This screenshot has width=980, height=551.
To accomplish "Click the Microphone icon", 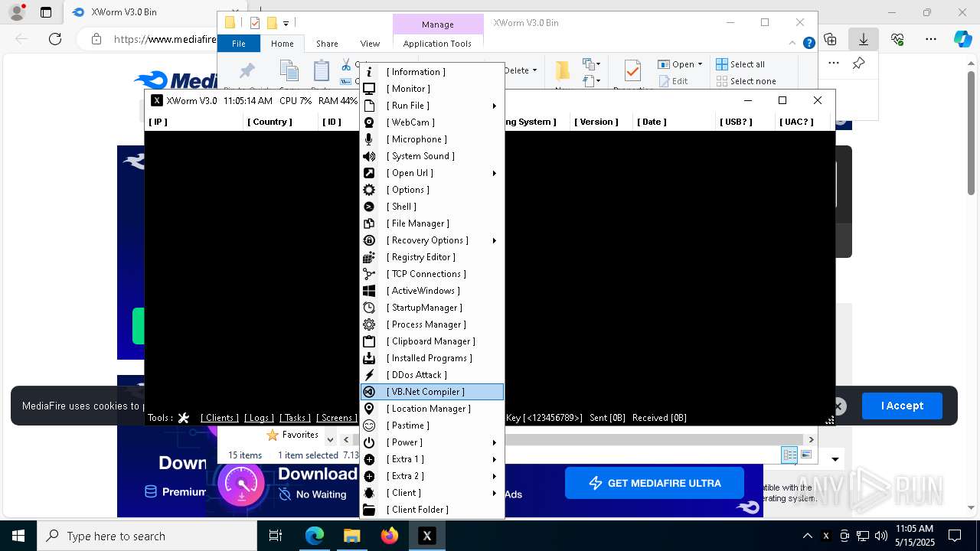I will pyautogui.click(x=369, y=139).
